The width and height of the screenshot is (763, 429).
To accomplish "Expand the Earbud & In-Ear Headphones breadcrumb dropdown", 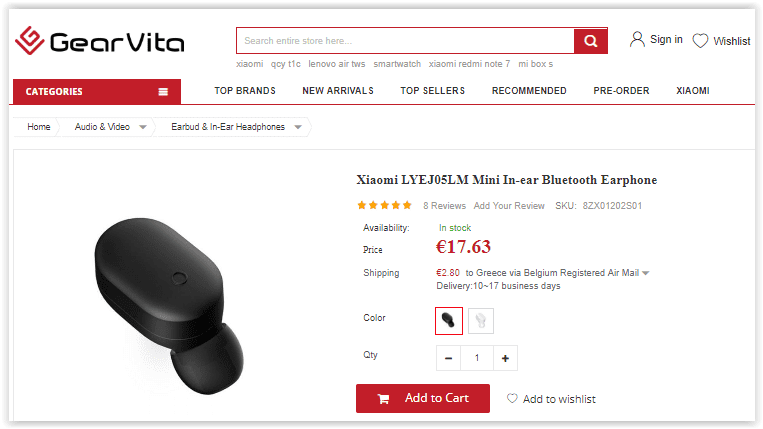I will tap(298, 127).
